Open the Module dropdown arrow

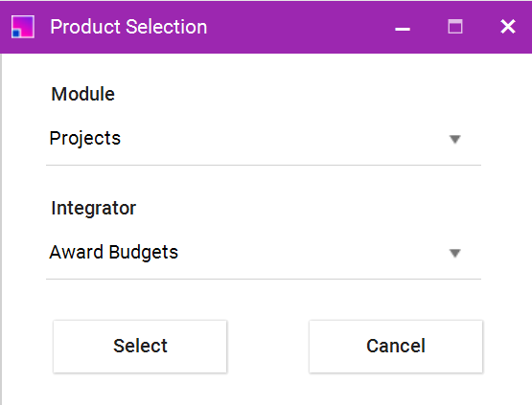click(454, 139)
